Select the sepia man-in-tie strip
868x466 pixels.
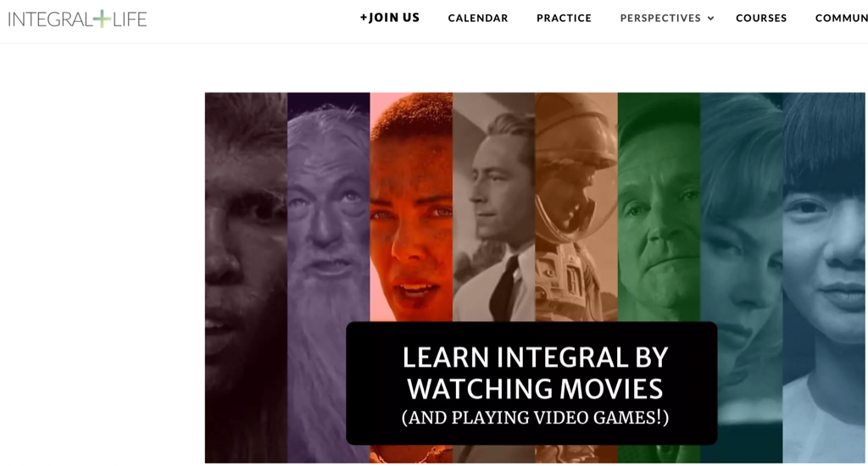point(493,207)
